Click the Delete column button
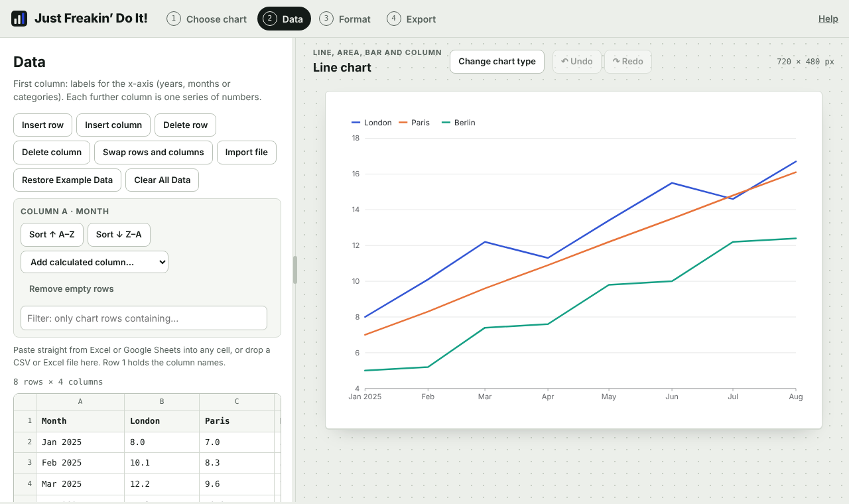Screen dimensions: 849x504 pyautogui.click(x=52, y=152)
